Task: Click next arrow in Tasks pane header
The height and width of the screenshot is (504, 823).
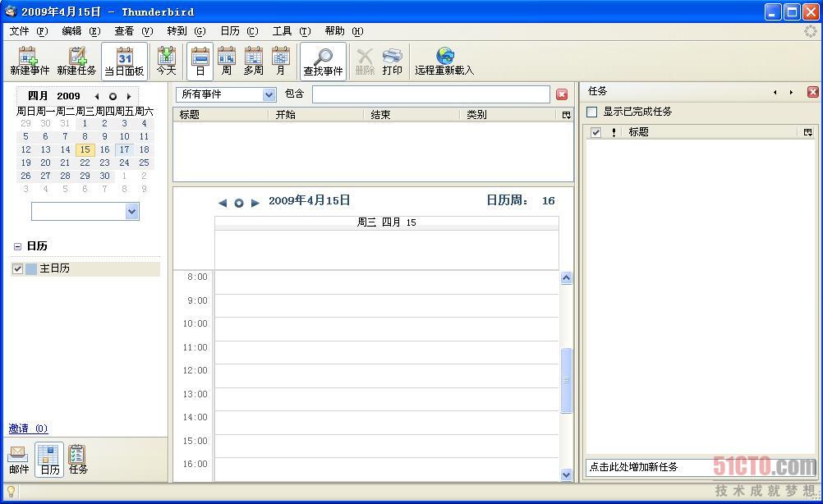Action: click(791, 92)
